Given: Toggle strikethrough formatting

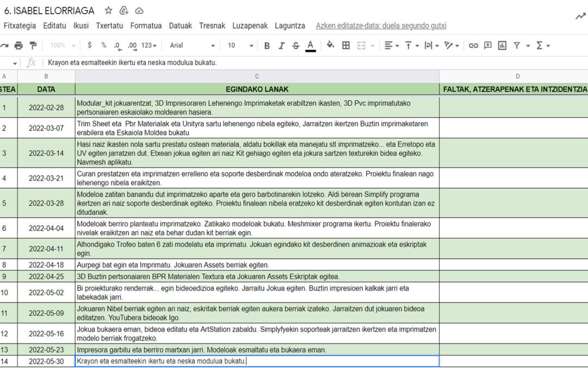Looking at the screenshot, I should tap(296, 45).
